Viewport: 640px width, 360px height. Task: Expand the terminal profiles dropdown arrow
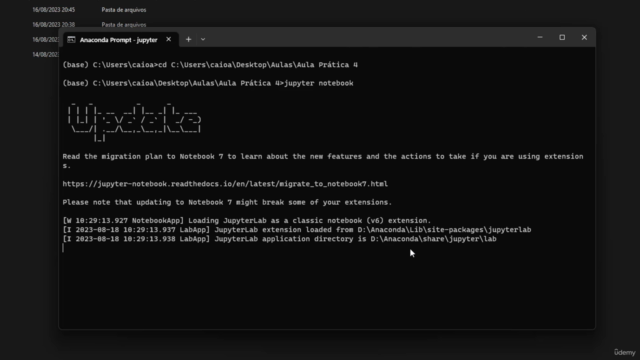(203, 40)
